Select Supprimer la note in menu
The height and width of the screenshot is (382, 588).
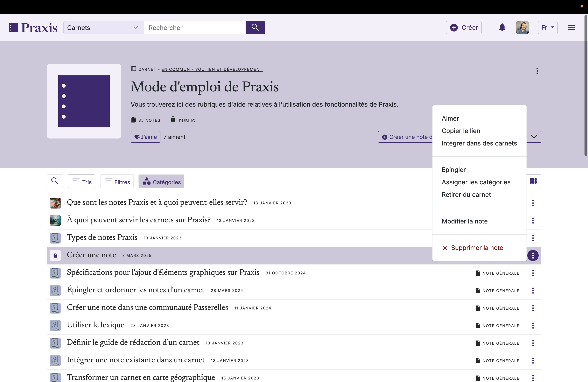click(477, 248)
